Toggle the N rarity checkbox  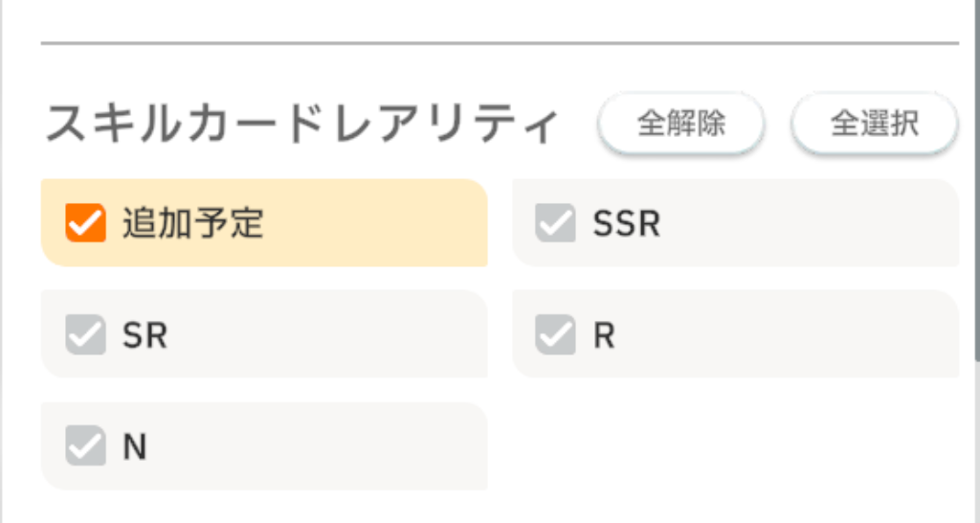85,446
